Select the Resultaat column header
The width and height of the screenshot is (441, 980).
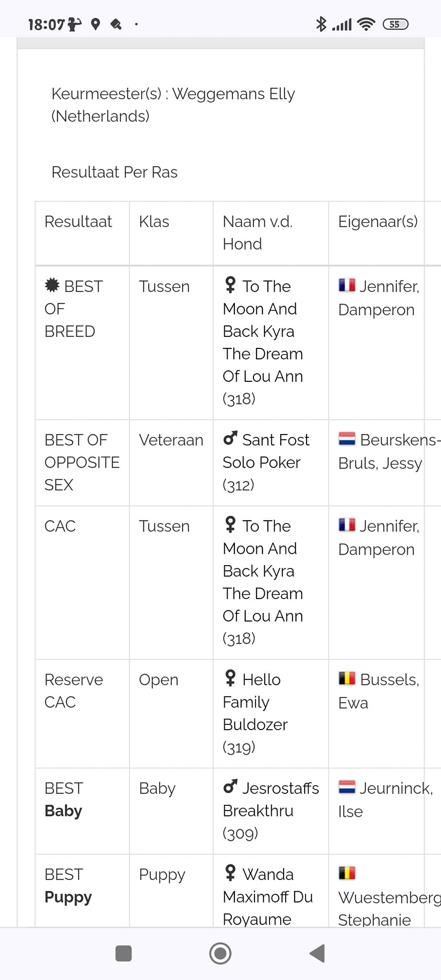(78, 222)
